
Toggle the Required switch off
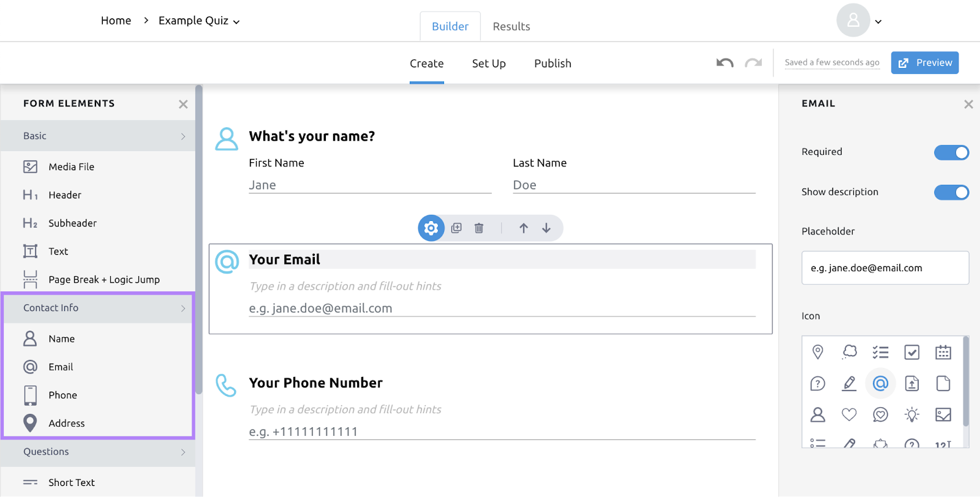[x=951, y=152]
